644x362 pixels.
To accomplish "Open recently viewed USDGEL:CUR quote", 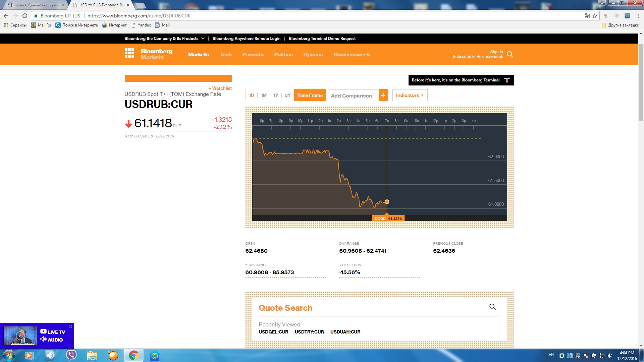I will (273, 332).
